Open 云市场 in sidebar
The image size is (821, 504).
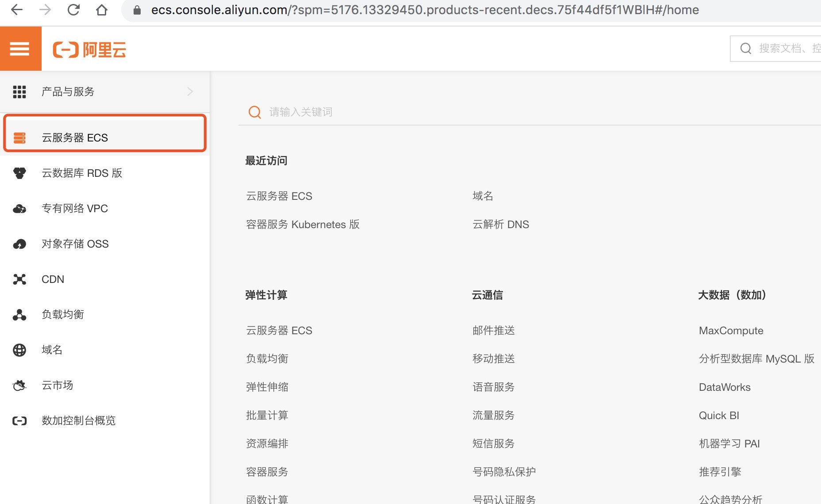105,386
